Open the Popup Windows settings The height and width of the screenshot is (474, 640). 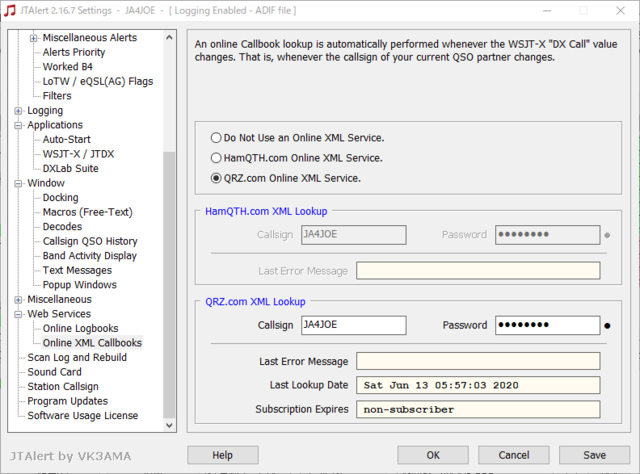[80, 285]
